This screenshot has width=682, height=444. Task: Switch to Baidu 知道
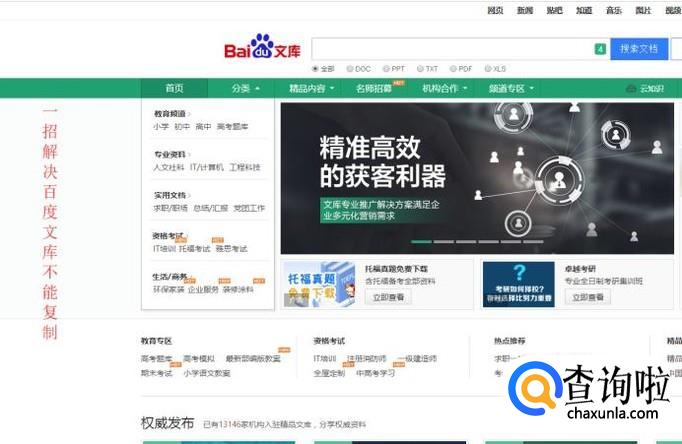click(x=584, y=10)
